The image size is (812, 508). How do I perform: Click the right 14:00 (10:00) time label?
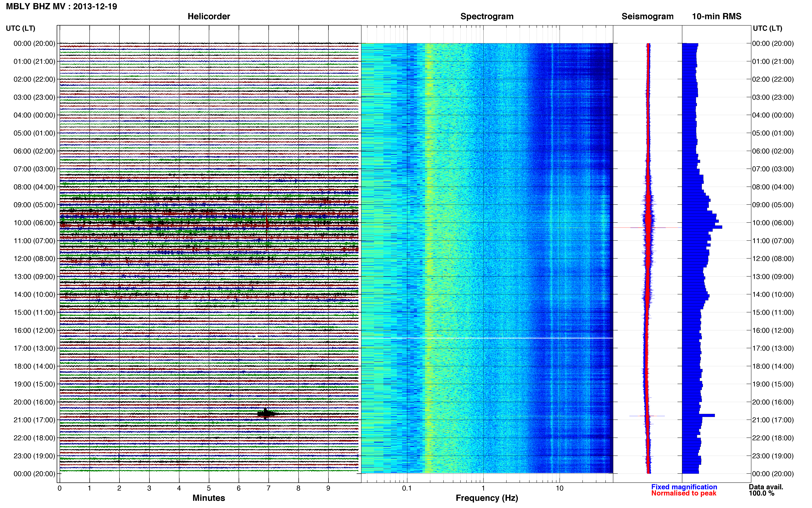click(773, 295)
